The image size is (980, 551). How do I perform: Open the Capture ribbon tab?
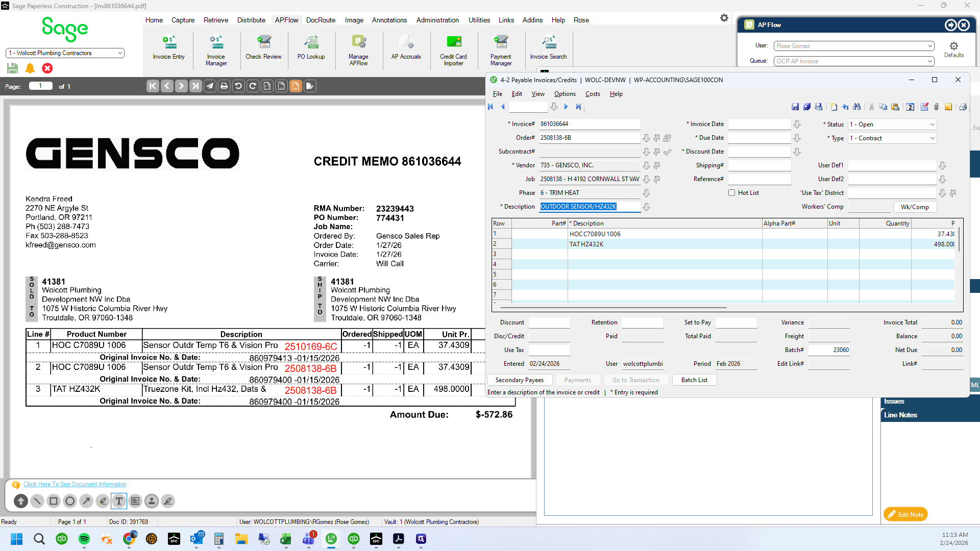tap(183, 20)
